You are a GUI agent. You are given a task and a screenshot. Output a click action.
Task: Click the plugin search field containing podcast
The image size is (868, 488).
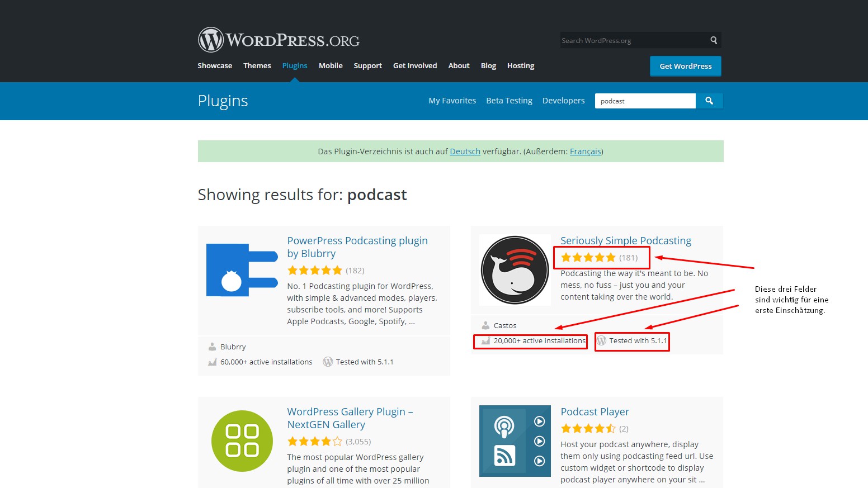click(645, 101)
